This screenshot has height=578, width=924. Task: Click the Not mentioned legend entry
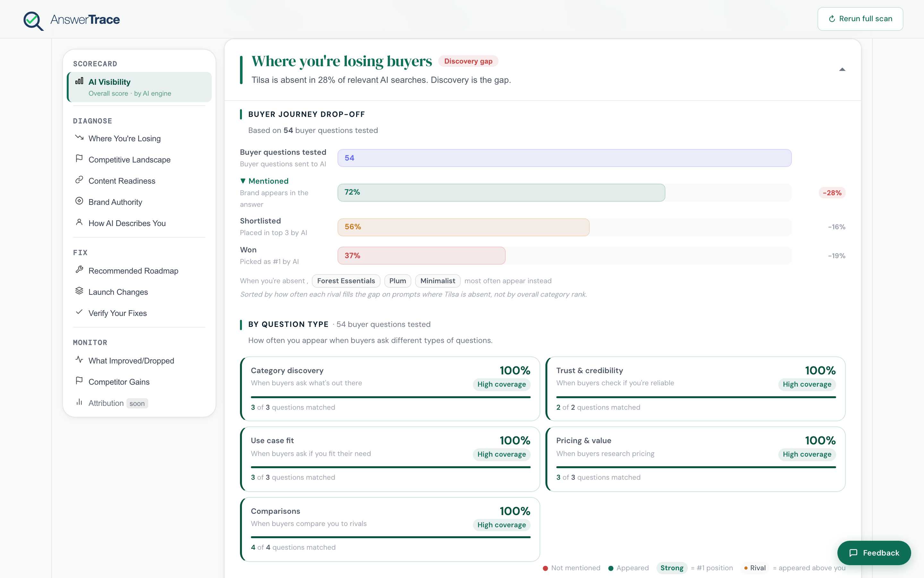pos(571,568)
